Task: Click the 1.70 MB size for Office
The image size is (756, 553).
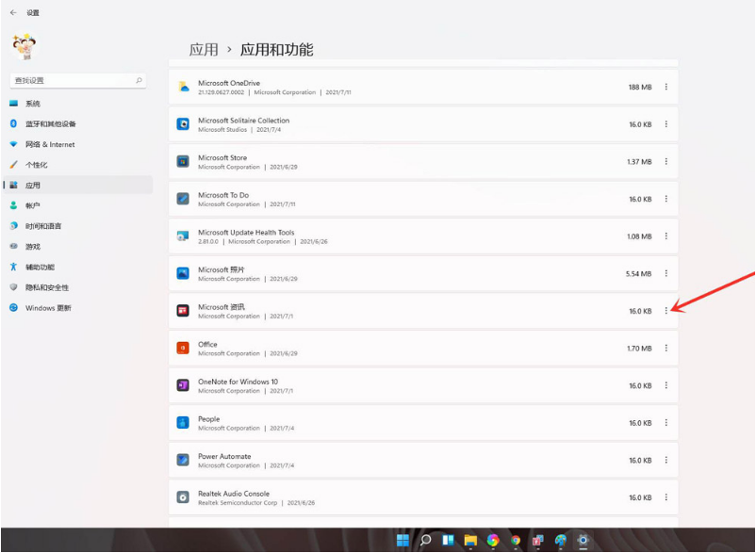Action: point(639,349)
